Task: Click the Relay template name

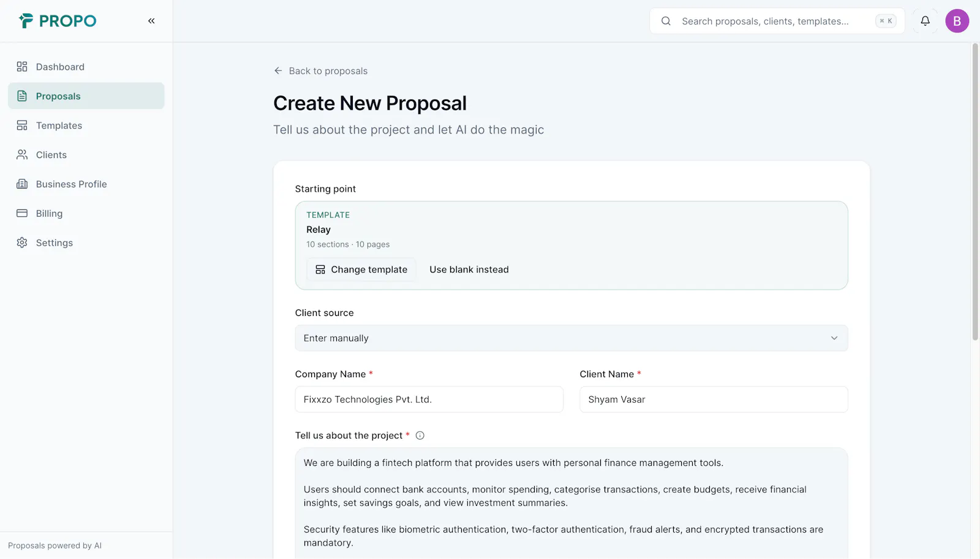Action: coord(318,230)
